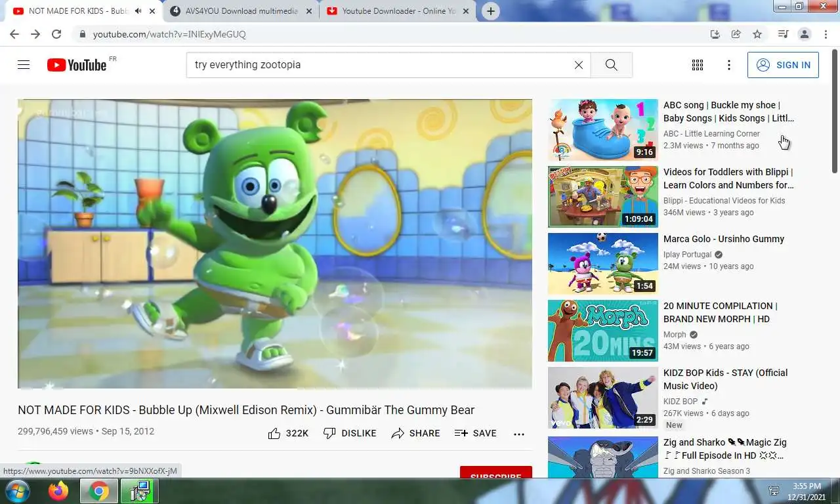This screenshot has width=840, height=504.
Task: Go forward with browser forward arrow
Action: point(35,34)
